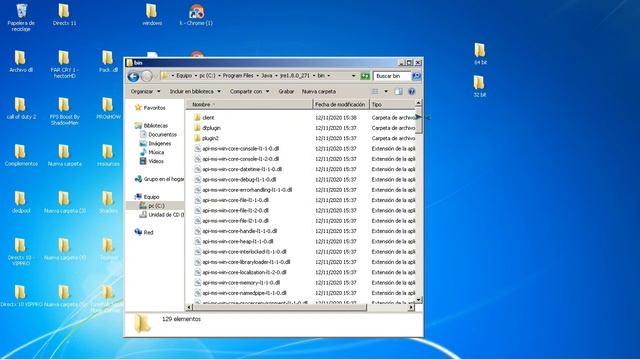Select the Program Files breadcrumb segment
Viewport: 640px width, 360px height.
pos(238,76)
